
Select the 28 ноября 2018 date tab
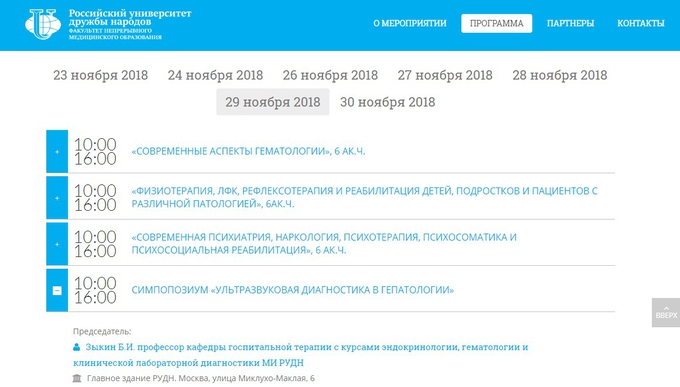tap(560, 75)
